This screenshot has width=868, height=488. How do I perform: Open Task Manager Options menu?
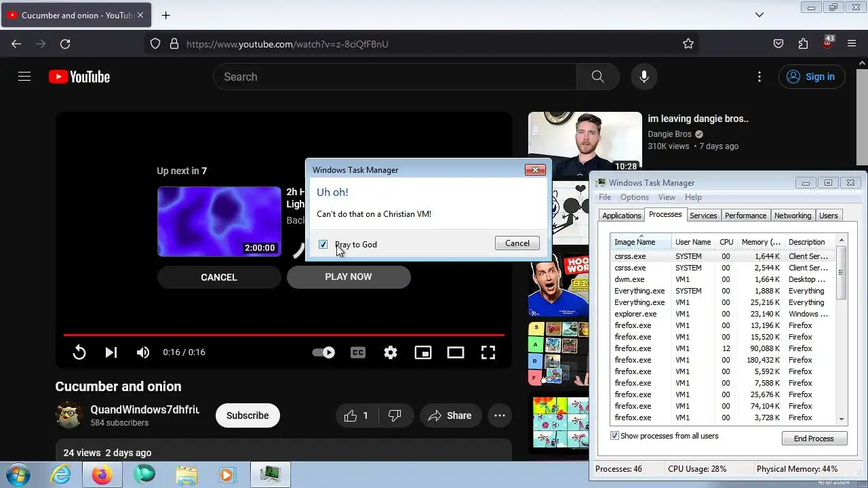[x=635, y=197]
